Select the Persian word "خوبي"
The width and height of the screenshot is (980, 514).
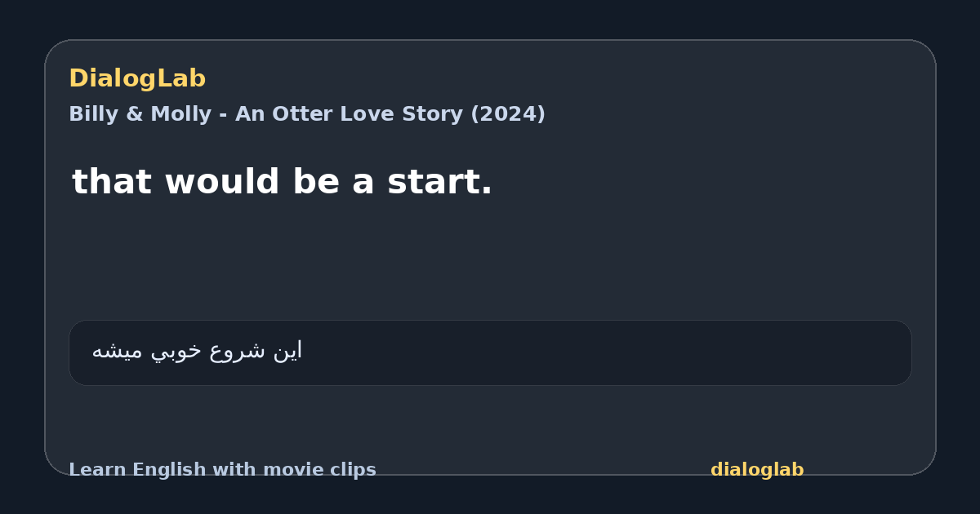pyautogui.click(x=177, y=352)
